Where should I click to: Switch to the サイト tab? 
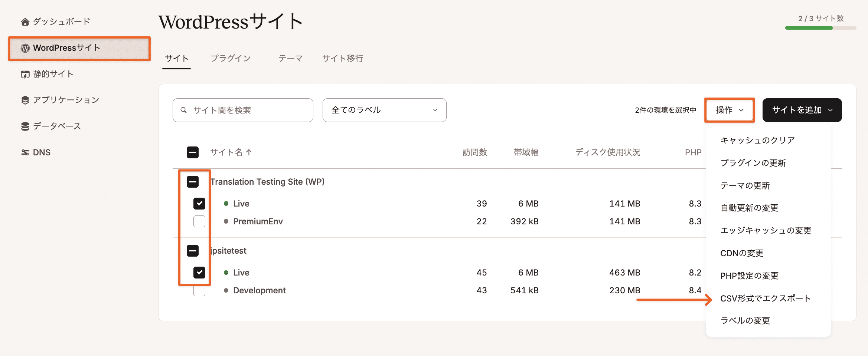point(177,59)
